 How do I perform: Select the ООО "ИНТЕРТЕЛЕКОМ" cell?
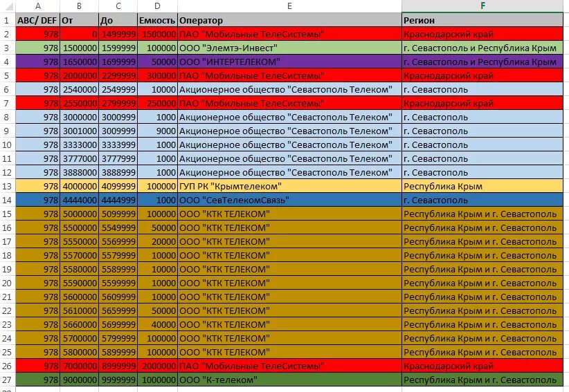tap(289, 62)
